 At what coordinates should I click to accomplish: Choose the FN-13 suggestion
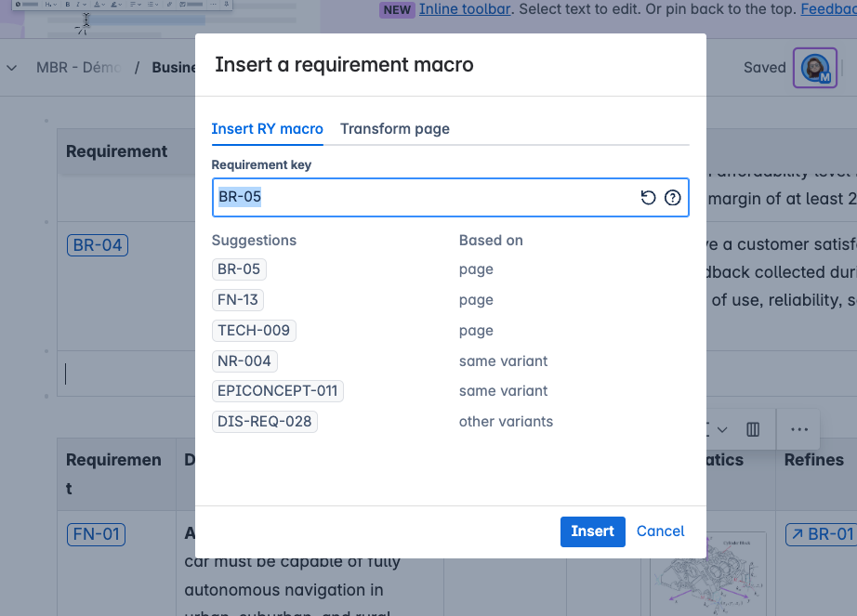pyautogui.click(x=238, y=300)
